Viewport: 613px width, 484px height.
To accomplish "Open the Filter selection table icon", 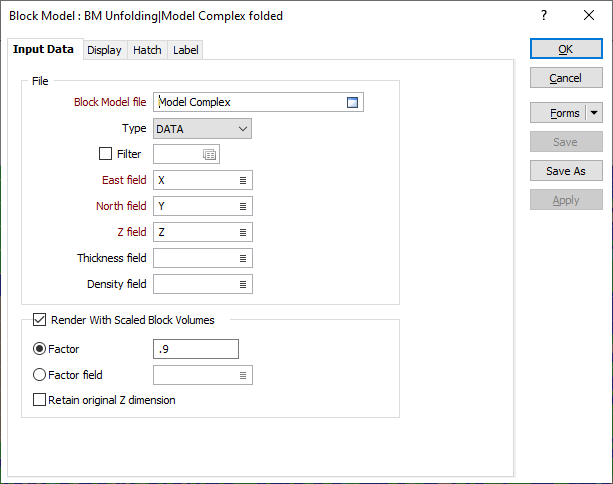I will click(210, 154).
